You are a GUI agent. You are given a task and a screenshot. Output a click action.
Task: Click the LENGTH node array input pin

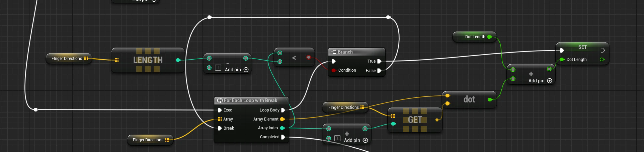(116, 60)
